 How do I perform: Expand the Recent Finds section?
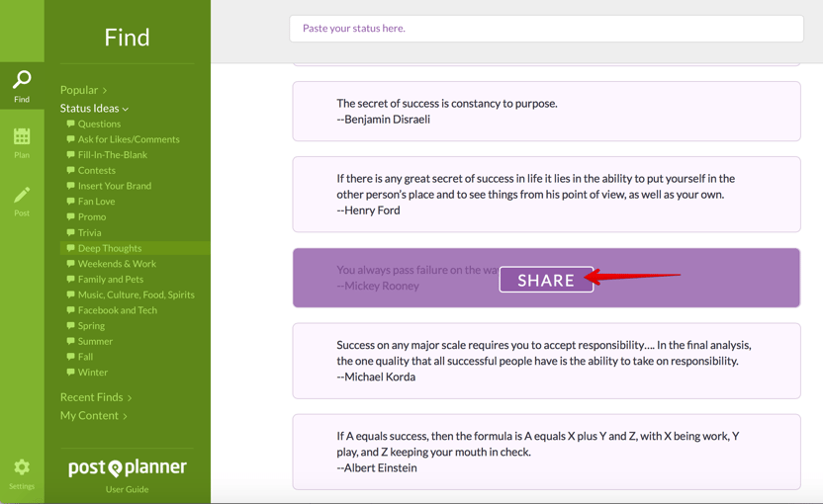click(96, 397)
